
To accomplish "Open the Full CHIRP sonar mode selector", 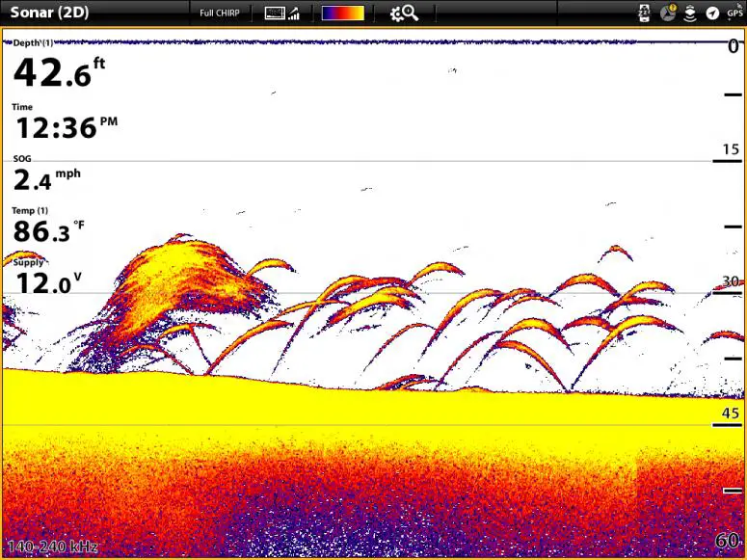I will pyautogui.click(x=219, y=13).
